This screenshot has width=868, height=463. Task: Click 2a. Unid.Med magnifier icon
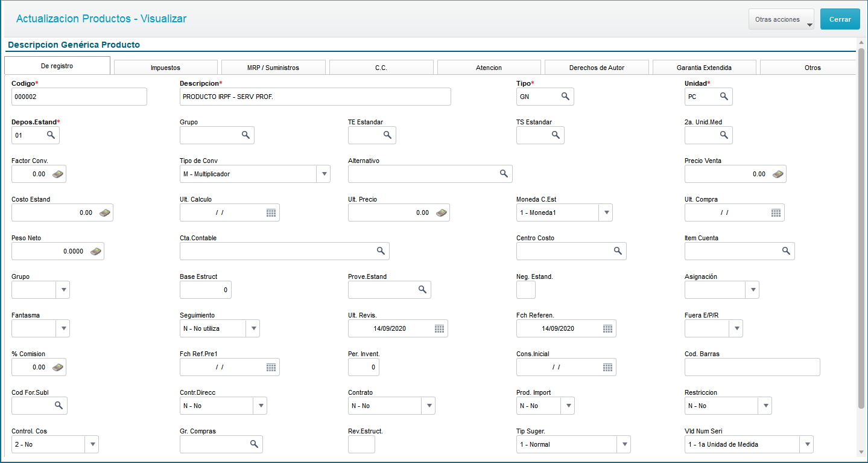point(724,135)
